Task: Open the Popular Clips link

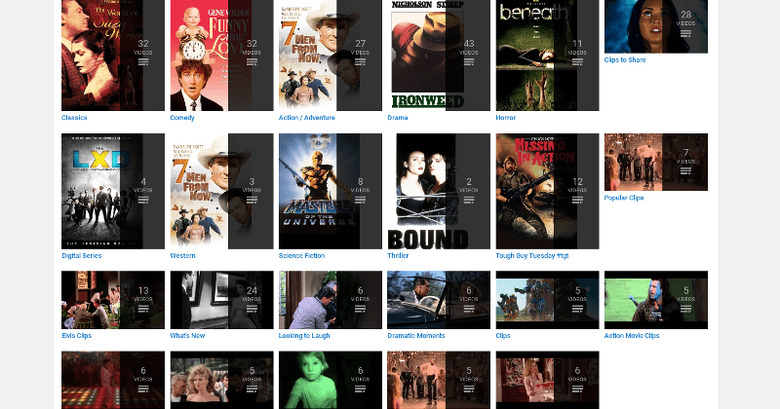Action: coord(624,198)
